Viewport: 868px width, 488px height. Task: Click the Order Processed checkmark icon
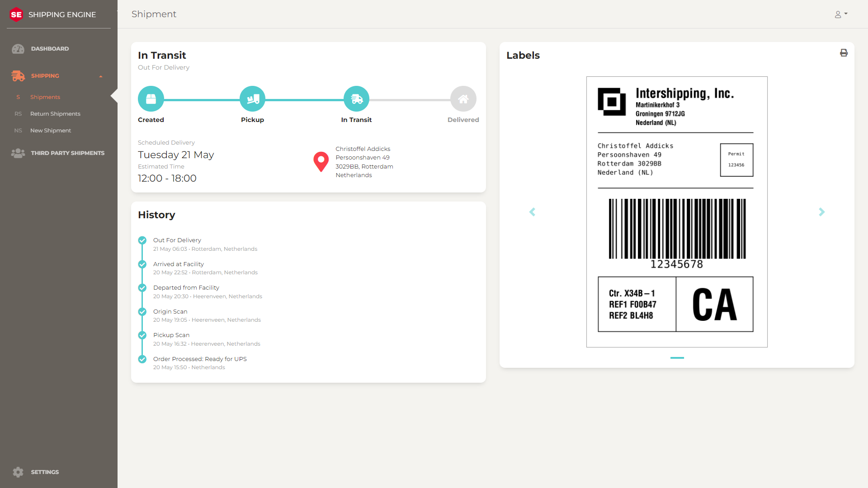(142, 359)
